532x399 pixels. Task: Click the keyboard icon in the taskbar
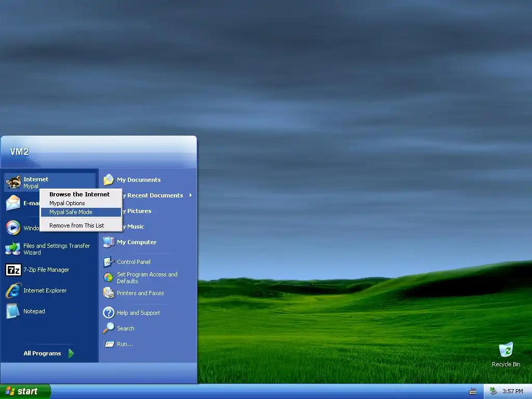(473, 392)
